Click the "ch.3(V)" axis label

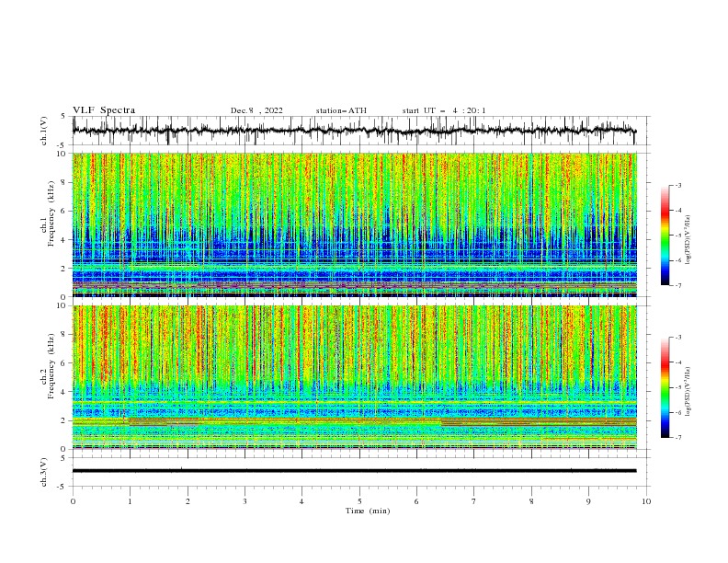pyautogui.click(x=44, y=472)
